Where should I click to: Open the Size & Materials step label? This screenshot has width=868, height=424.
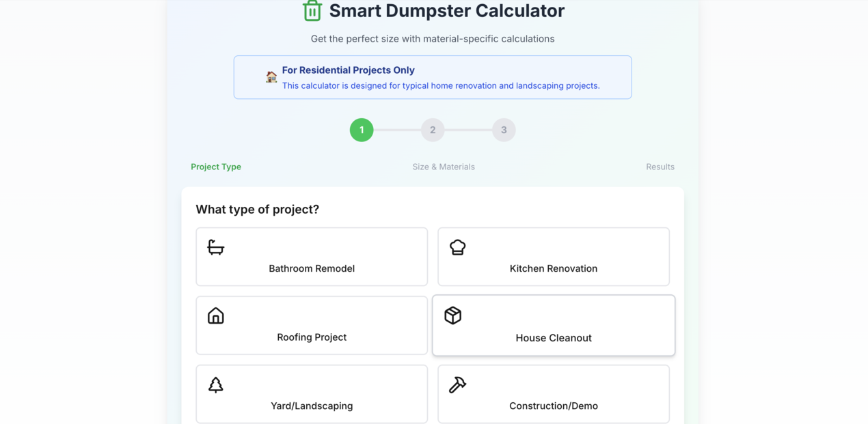(x=444, y=167)
